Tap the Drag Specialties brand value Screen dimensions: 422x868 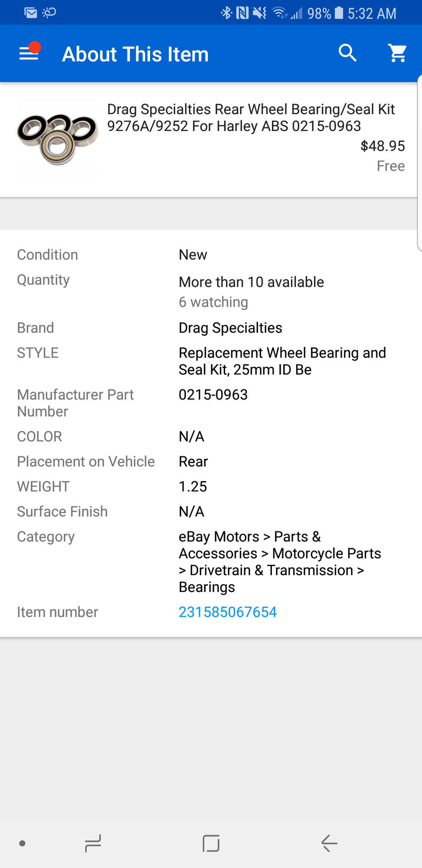pos(230,328)
